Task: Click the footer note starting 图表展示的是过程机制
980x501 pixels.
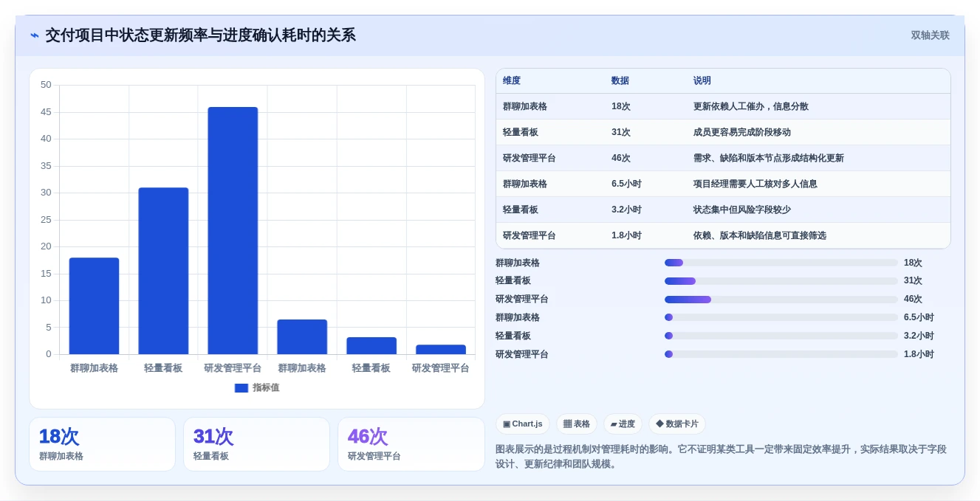Action: (721, 456)
